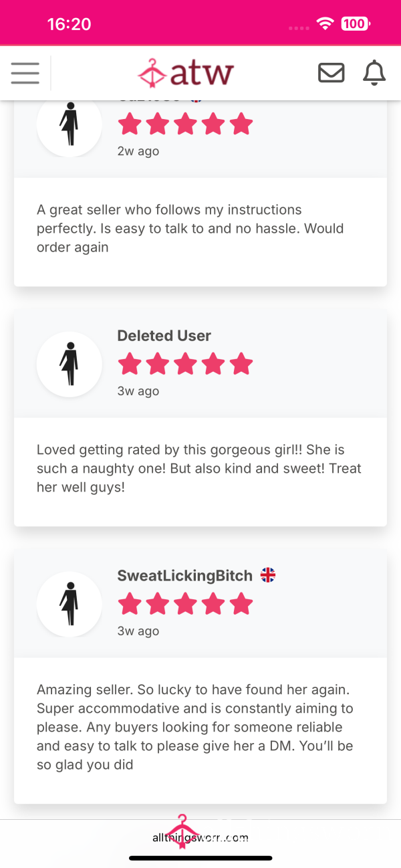Open the hamburger menu
The image size is (401, 868).
[25, 73]
